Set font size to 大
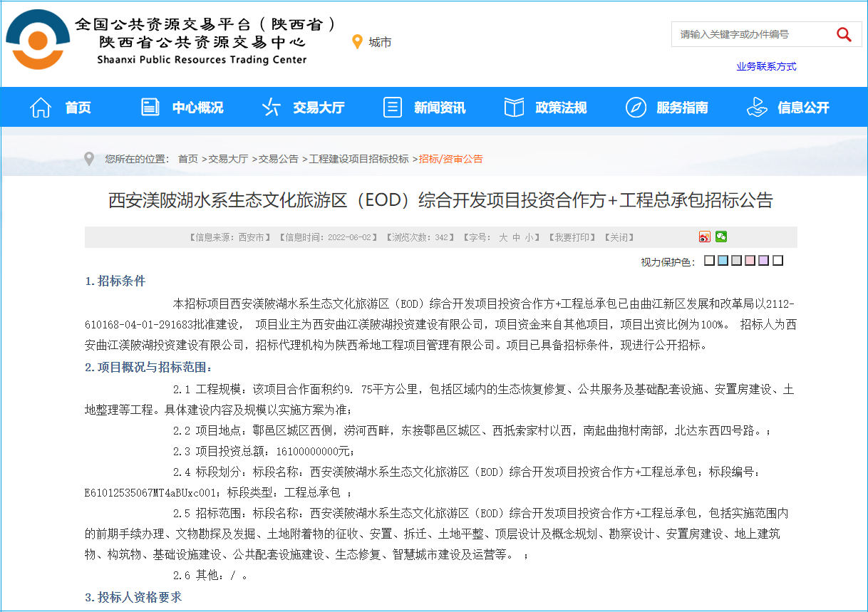Screen dimensions: 868x612 point(503,237)
